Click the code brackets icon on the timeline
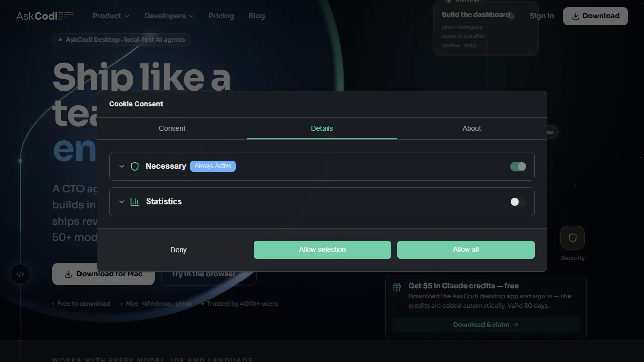The image size is (644, 362). [20, 274]
